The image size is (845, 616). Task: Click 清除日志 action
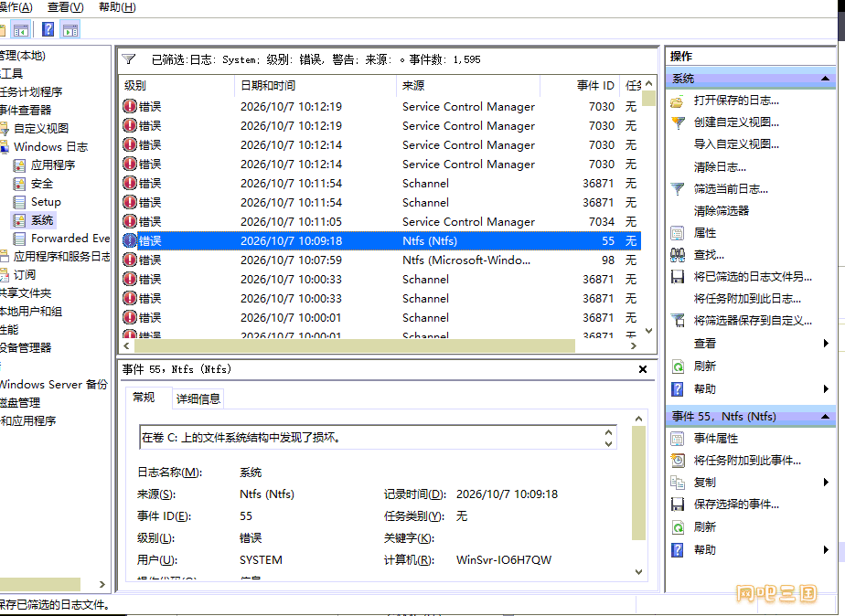pos(720,167)
